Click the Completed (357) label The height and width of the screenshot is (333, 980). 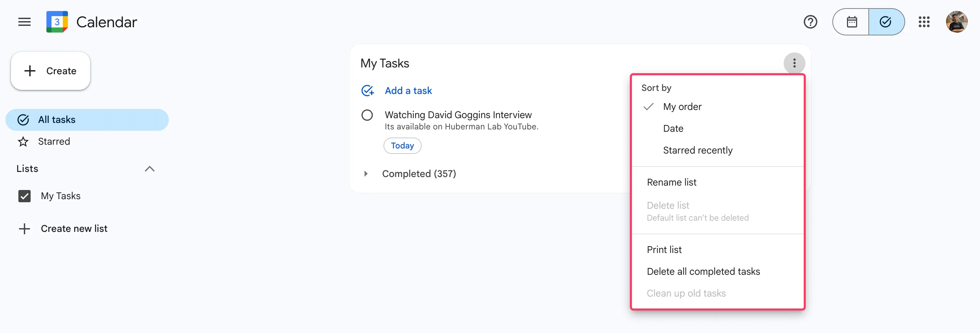419,174
